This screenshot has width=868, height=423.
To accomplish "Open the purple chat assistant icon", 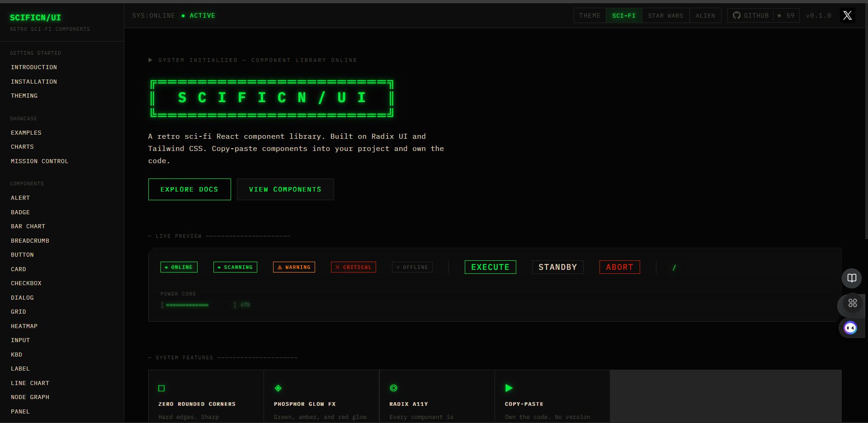I will click(850, 328).
